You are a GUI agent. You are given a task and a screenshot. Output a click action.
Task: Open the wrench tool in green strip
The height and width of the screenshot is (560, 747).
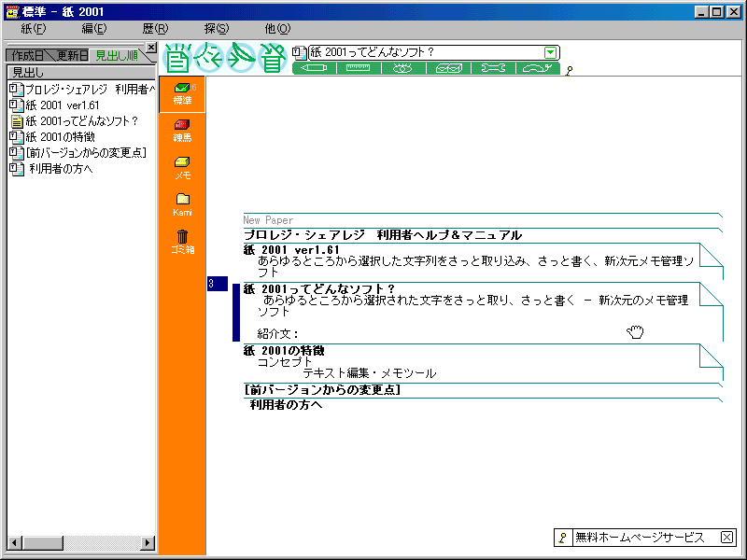[493, 68]
